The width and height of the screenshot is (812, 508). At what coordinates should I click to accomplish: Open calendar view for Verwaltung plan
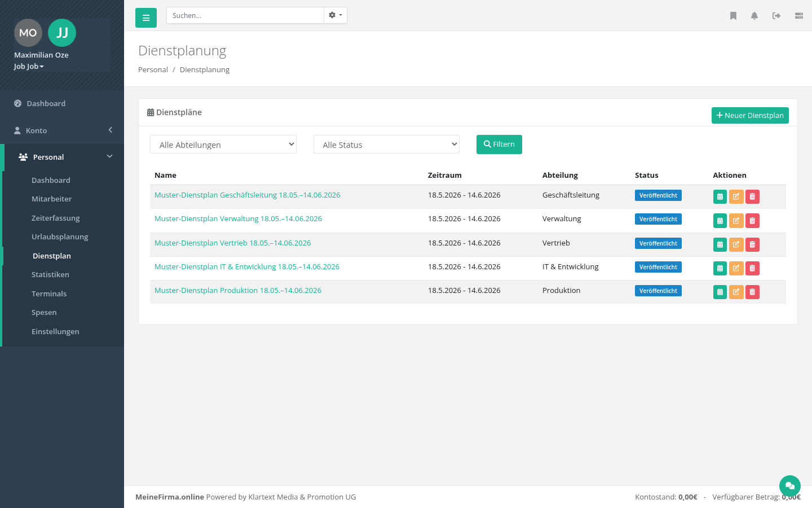(x=720, y=220)
